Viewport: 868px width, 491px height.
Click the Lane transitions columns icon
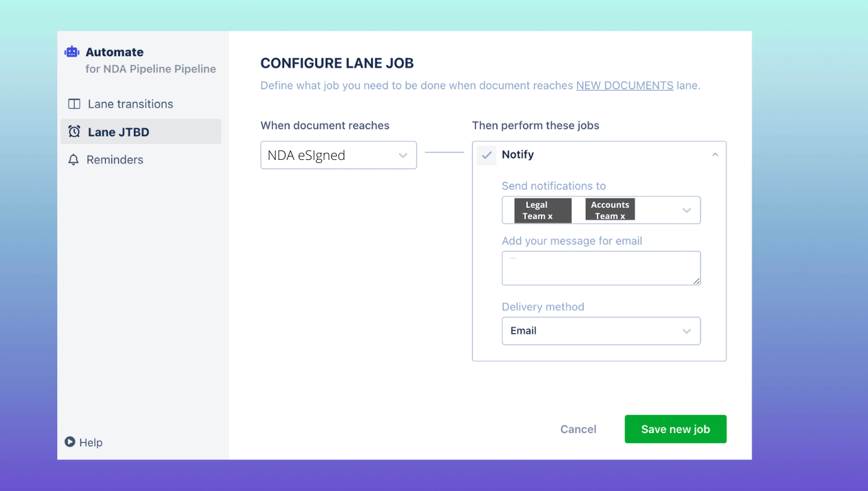(x=74, y=104)
